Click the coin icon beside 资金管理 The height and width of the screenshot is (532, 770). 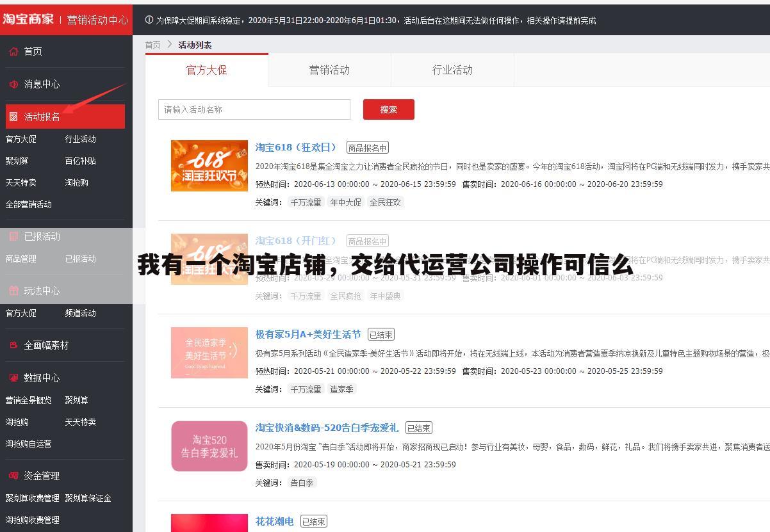tap(13, 476)
